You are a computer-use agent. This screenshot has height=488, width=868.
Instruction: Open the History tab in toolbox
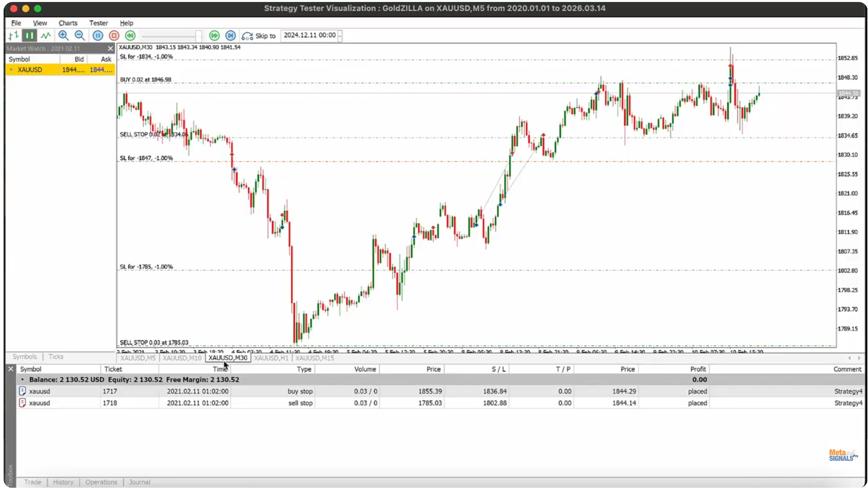click(63, 482)
